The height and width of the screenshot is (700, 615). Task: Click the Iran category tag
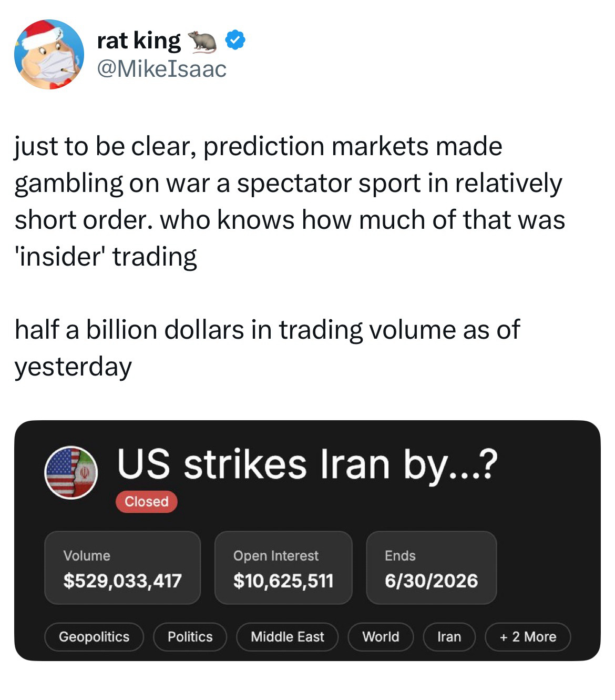click(x=449, y=637)
